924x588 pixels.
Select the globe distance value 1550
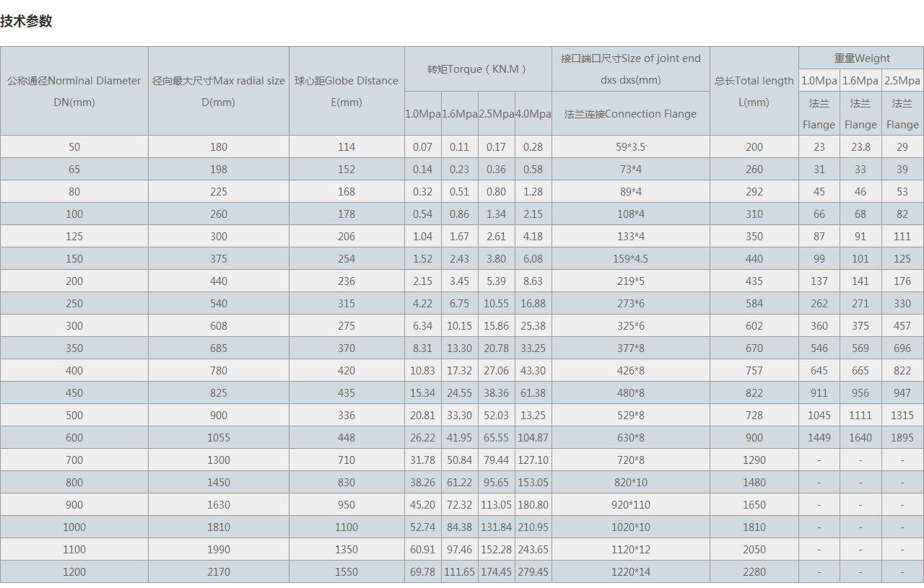coord(346,572)
